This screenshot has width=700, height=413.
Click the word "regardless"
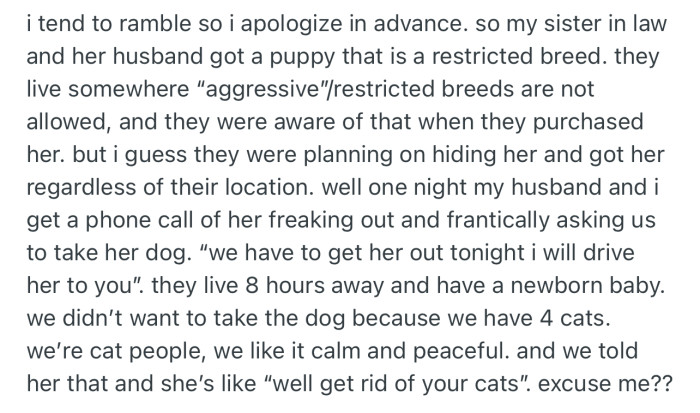coord(71,189)
